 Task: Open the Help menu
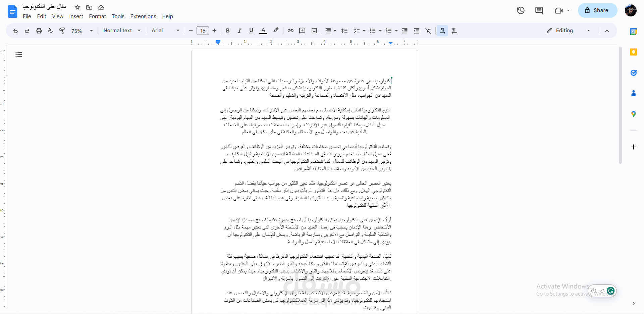(x=167, y=16)
